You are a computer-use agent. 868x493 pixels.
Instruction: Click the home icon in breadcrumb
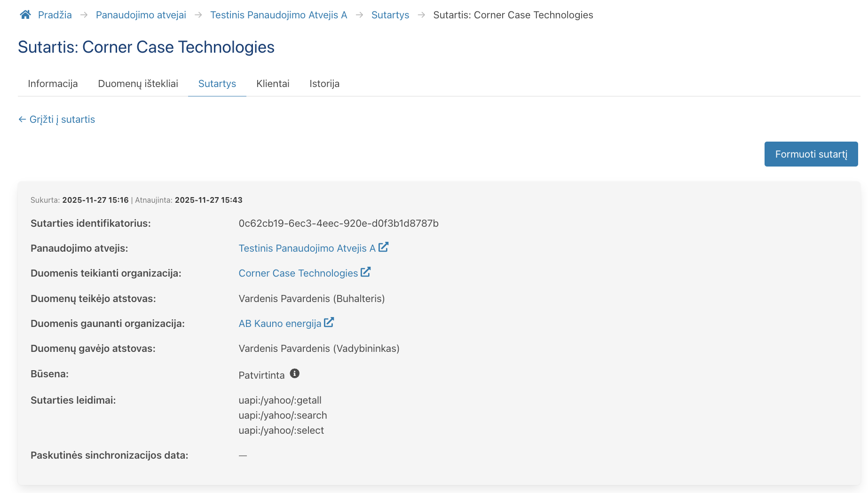tap(25, 15)
